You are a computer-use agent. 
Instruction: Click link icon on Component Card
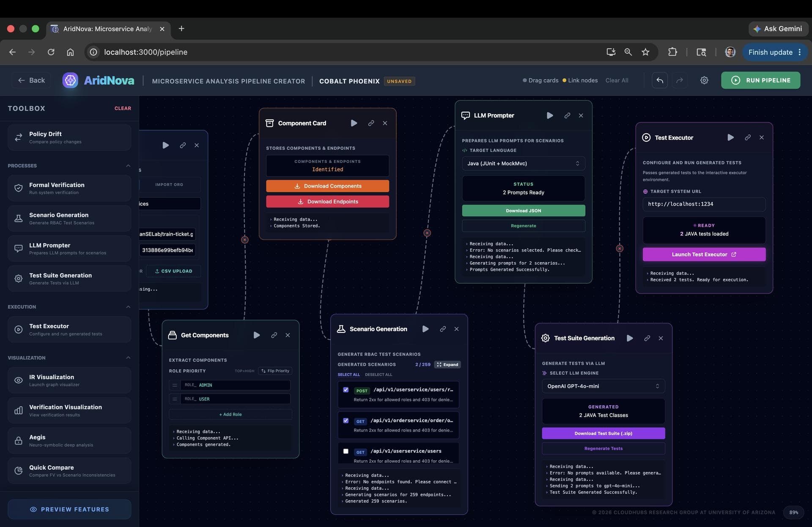(371, 123)
